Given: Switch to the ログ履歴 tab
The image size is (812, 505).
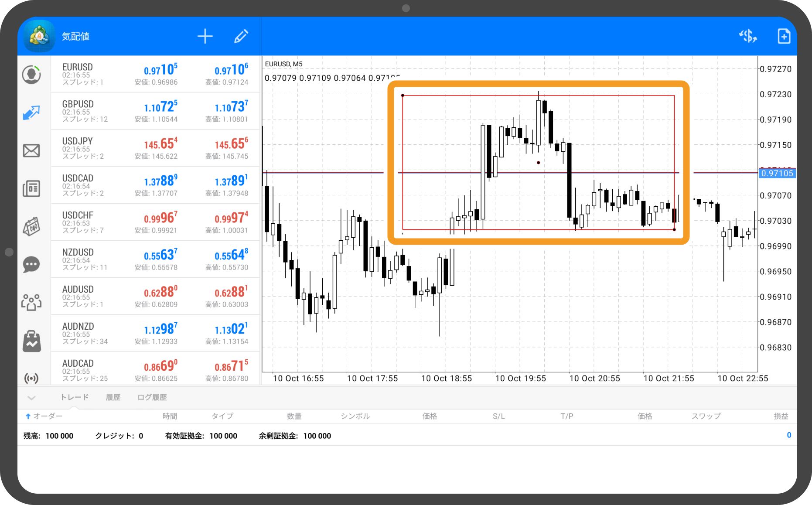Looking at the screenshot, I should click(152, 397).
